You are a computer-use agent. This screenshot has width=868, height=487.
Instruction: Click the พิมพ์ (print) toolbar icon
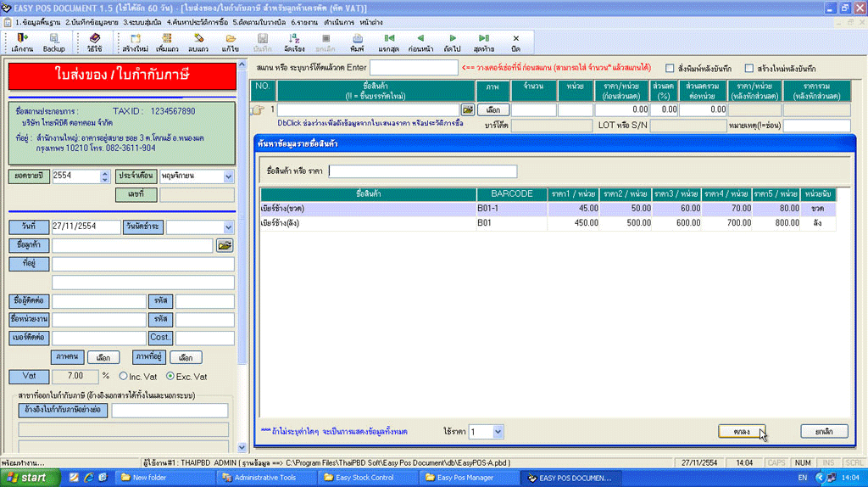click(357, 42)
